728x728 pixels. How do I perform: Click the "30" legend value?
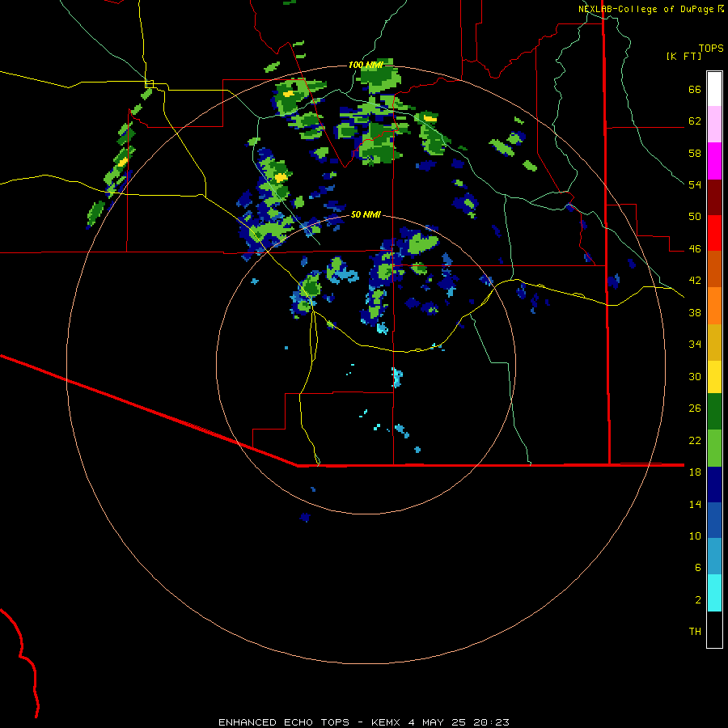coord(695,376)
